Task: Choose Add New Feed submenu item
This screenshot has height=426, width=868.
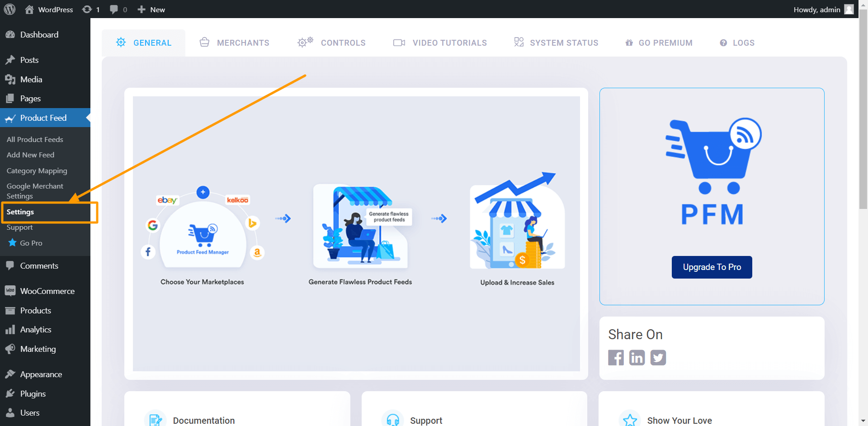Action: point(30,155)
